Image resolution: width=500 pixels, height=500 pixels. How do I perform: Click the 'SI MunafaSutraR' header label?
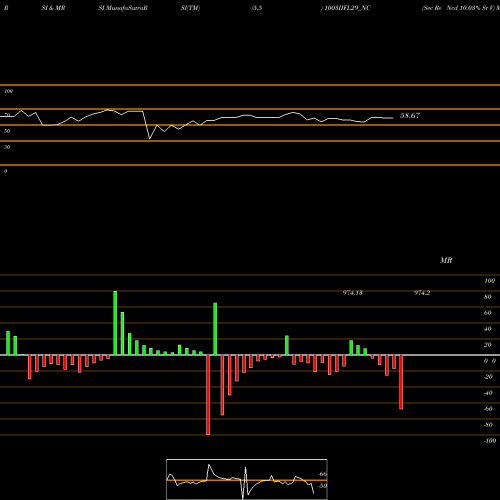point(123,8)
